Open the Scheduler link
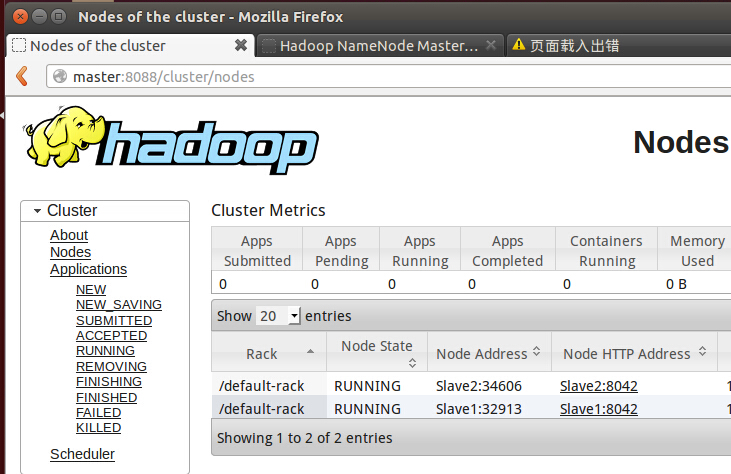Image resolution: width=731 pixels, height=474 pixels. point(83,454)
